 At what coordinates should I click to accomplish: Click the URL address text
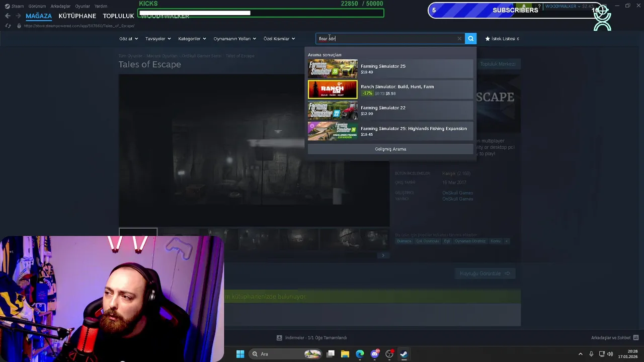click(79, 26)
